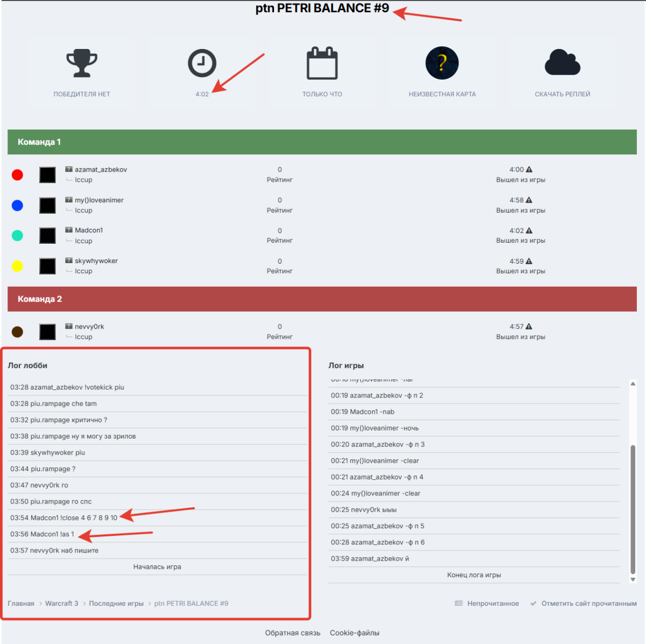646x644 pixels.
Task: Open Обратная связь footer link
Action: [x=292, y=633]
